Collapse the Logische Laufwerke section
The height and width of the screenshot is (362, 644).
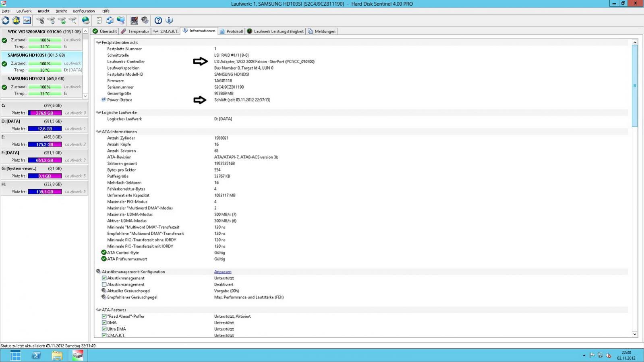coord(98,112)
